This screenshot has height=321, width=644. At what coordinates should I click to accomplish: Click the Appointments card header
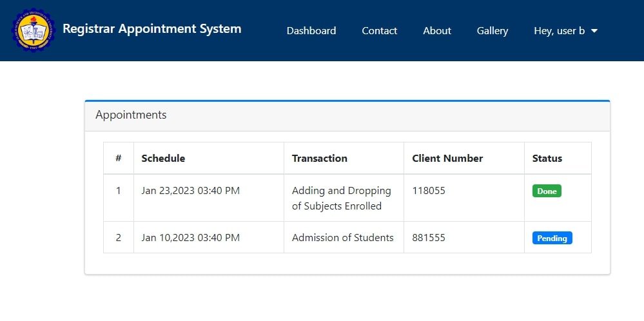347,116
